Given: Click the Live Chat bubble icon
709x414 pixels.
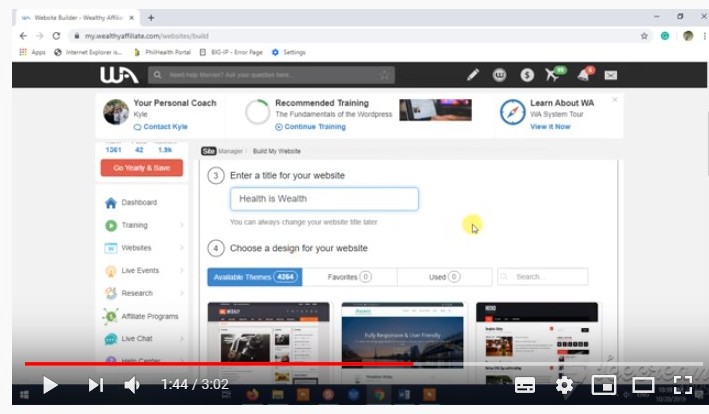Looking at the screenshot, I should [111, 339].
